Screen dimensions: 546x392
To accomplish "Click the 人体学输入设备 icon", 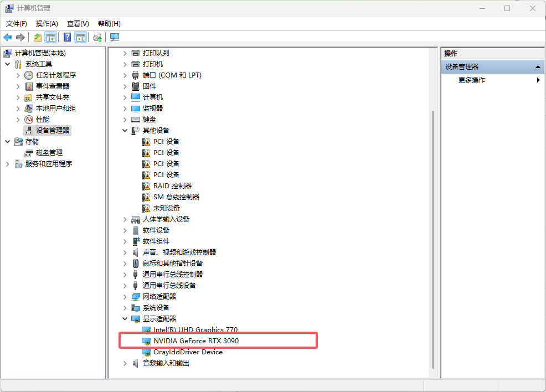I will (x=136, y=219).
